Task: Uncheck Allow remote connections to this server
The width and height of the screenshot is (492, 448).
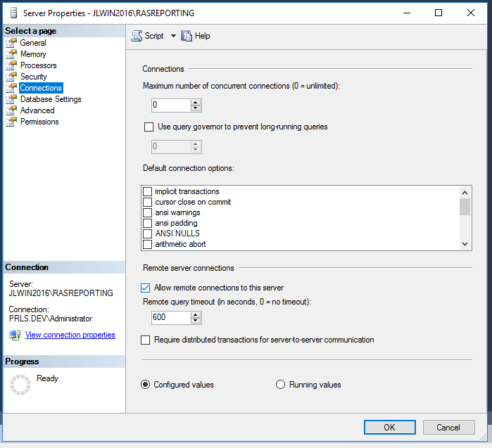Action: (x=146, y=288)
